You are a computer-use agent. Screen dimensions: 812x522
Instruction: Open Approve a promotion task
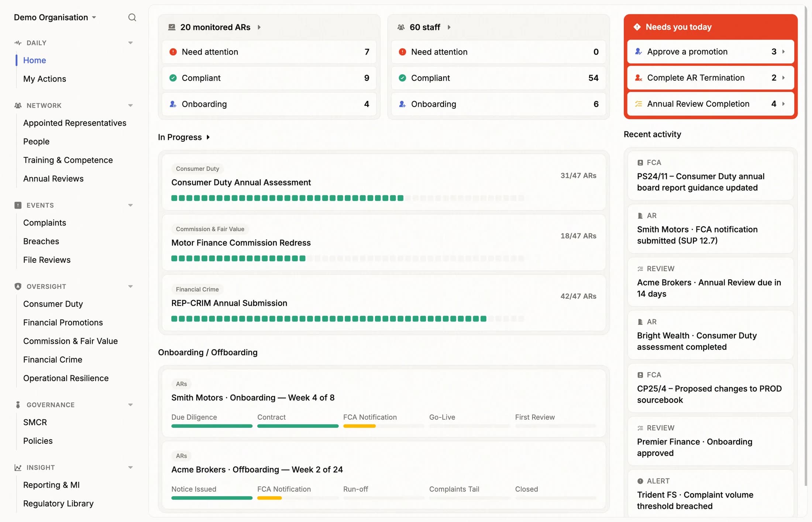click(x=710, y=52)
